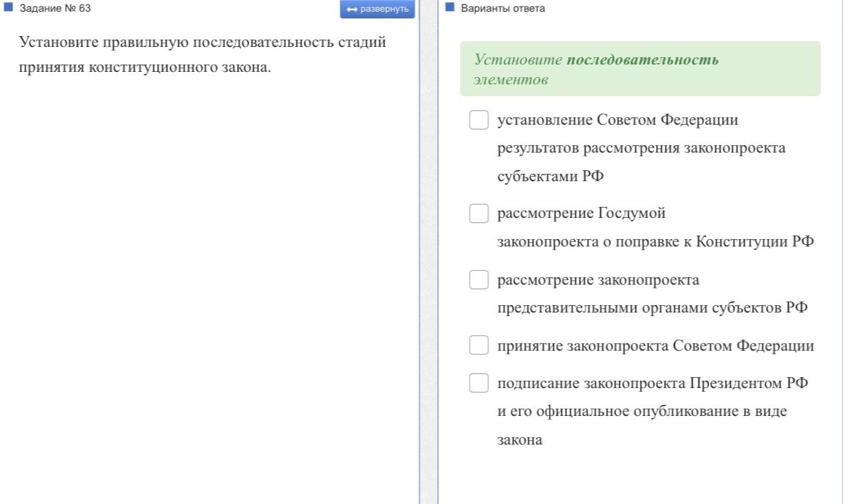The height and width of the screenshot is (504, 843).
Task: Tick checkbox for подписание законопроекта Президентом РФ
Action: pos(478,383)
